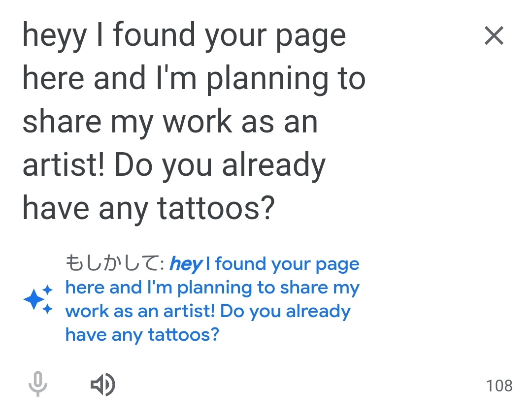Play the text aloud with the speaker icon

click(102, 385)
